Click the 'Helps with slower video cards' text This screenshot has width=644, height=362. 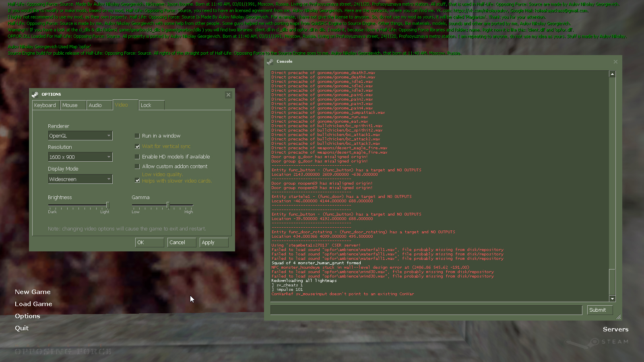(x=177, y=181)
